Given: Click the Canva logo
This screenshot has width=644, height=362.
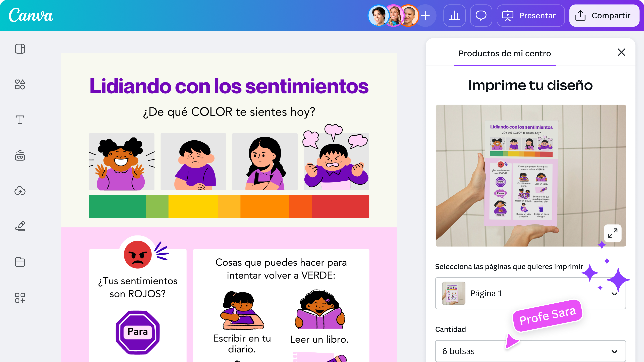Looking at the screenshot, I should point(31,15).
